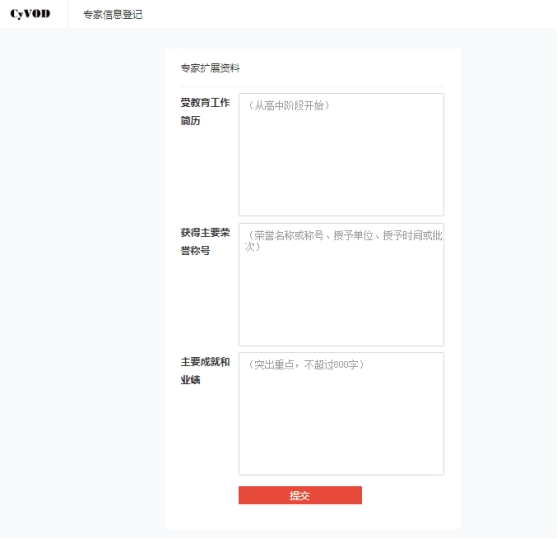This screenshot has width=558, height=539.
Task: Click placeholder text 突出重点，不超过800字
Action: click(x=306, y=365)
